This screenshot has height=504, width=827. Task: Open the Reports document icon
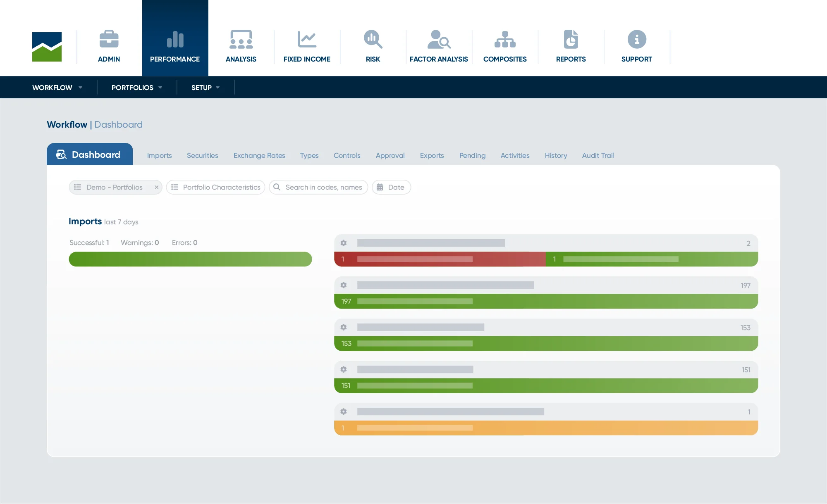[571, 39]
